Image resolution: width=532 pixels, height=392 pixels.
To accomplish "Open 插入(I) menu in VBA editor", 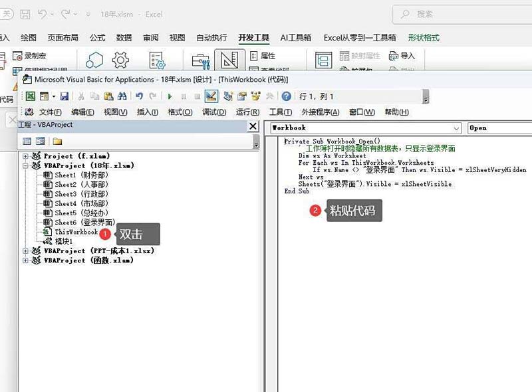I will tap(147, 112).
